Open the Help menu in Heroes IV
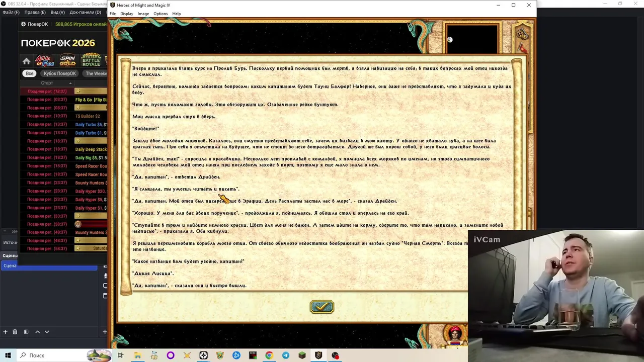The width and height of the screenshot is (644, 362). 177,14
